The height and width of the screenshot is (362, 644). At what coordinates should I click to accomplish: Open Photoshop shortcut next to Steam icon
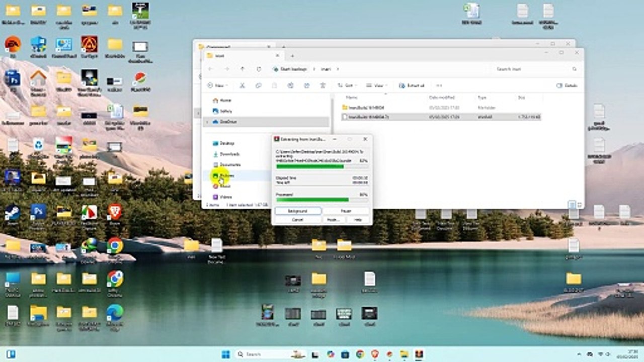(38, 214)
